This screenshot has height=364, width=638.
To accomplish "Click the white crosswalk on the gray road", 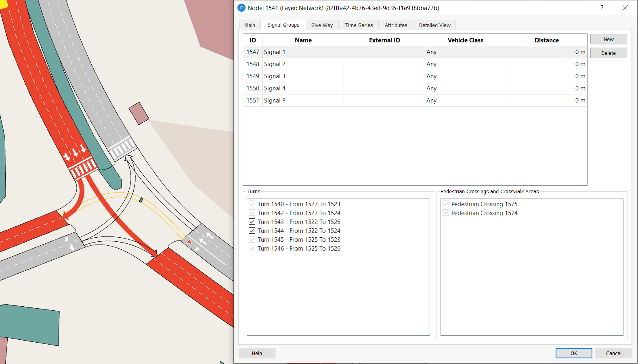I will 122,148.
